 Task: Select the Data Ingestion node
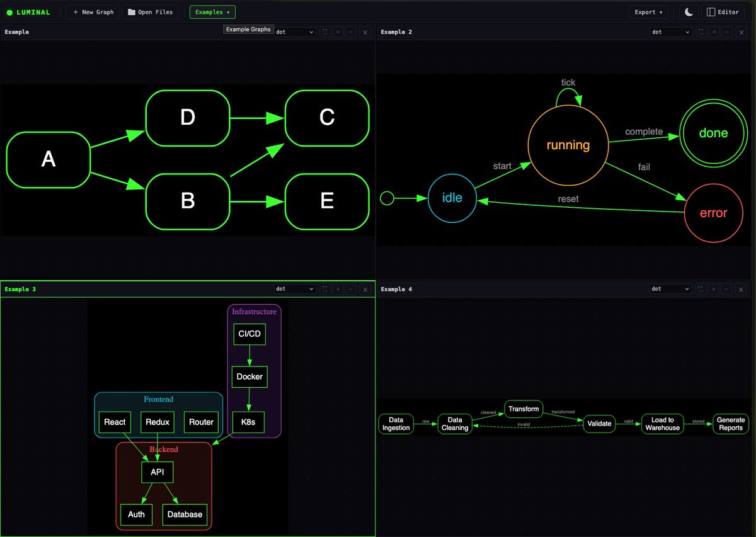[396, 424]
